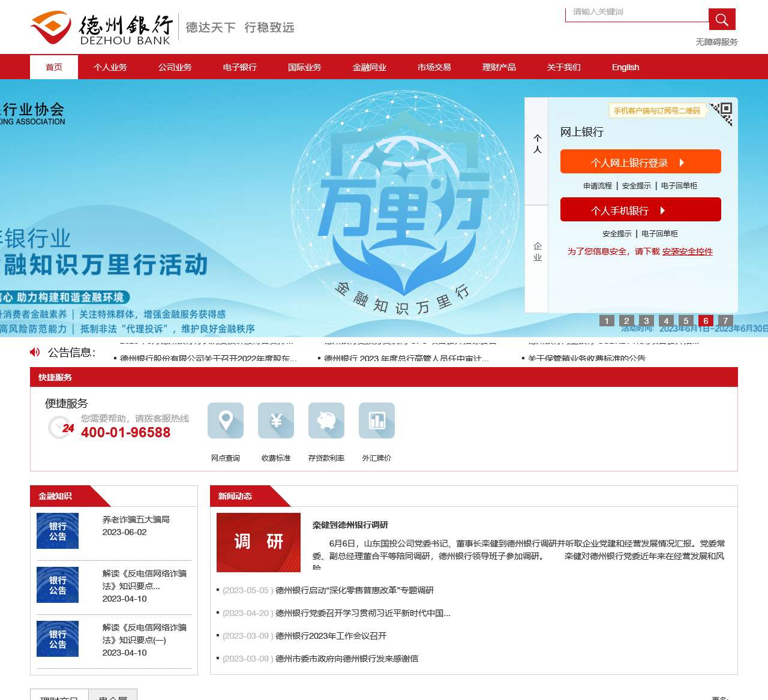Open the 收费标准 yen icon

click(276, 420)
